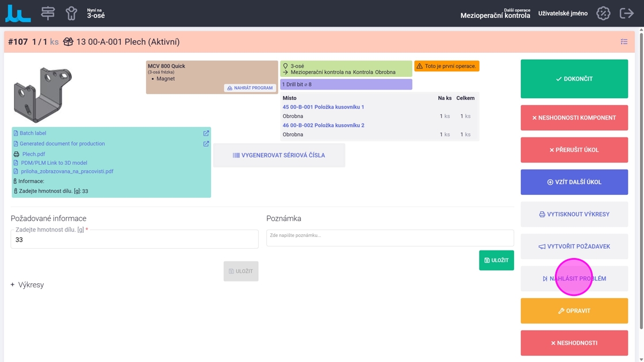The image size is (644, 362).
Task: Click the orange OPRAVIT button
Action: pyautogui.click(x=574, y=311)
